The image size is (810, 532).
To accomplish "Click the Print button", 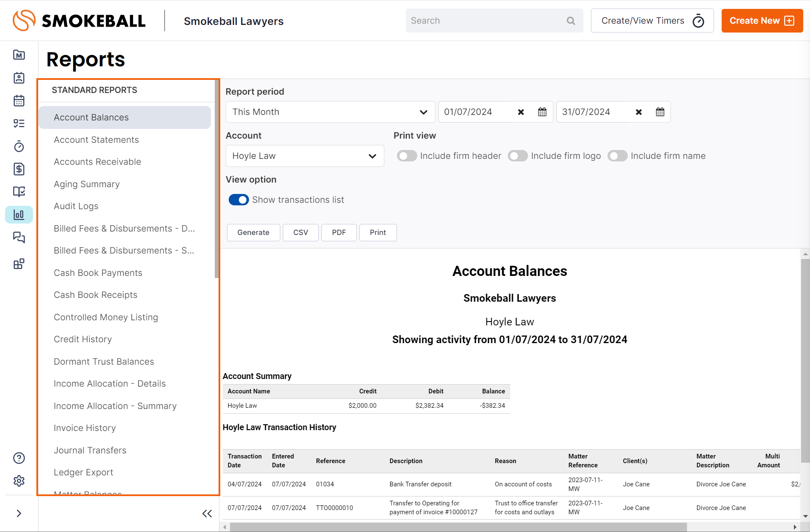I will pyautogui.click(x=378, y=232).
